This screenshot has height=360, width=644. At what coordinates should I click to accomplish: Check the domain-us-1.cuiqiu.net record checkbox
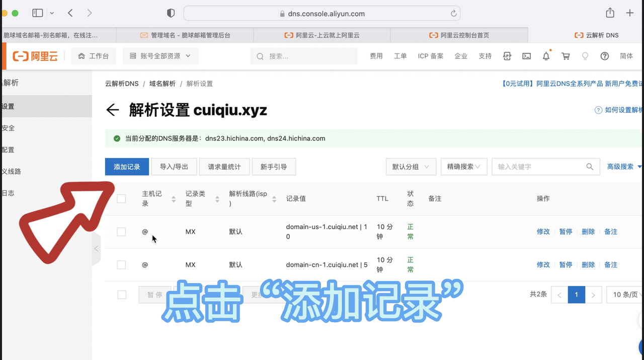(x=121, y=232)
